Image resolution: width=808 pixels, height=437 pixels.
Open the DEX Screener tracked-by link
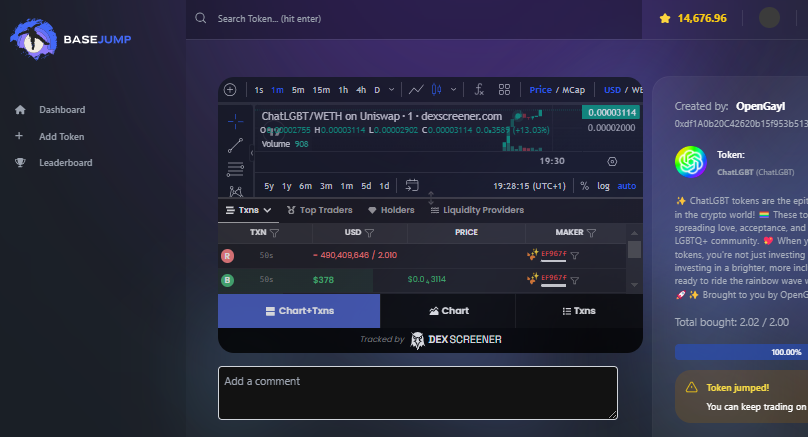pyautogui.click(x=431, y=340)
